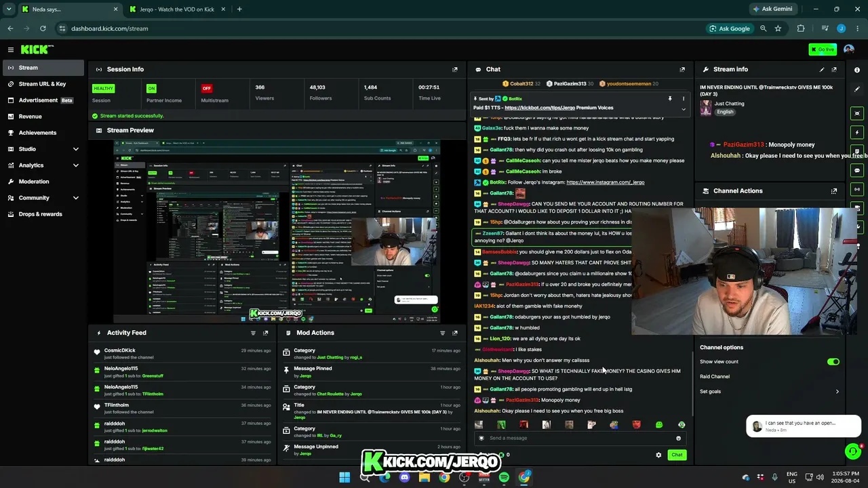The height and width of the screenshot is (488, 868).
Task: Open the Neda support message notification
Action: click(804, 426)
